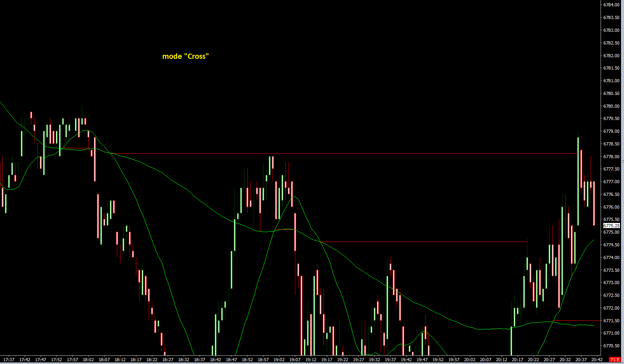The image size is (624, 364).
Task: Click the 6784.00 price axis label
Action: point(611,5)
